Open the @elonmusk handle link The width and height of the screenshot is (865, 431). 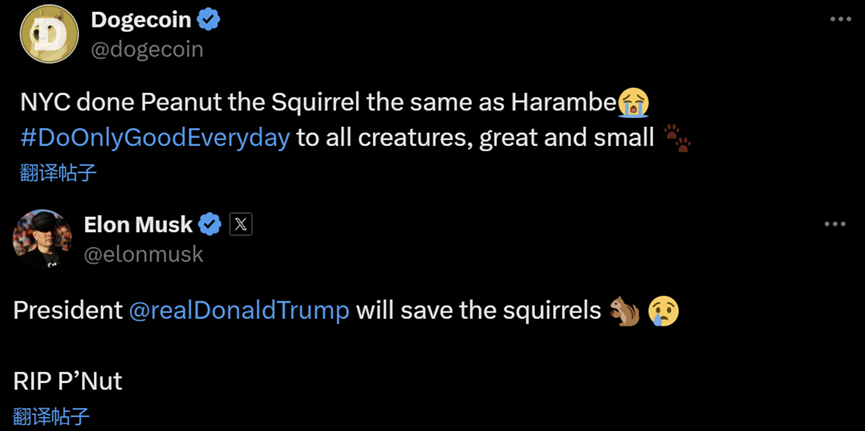coord(143,254)
